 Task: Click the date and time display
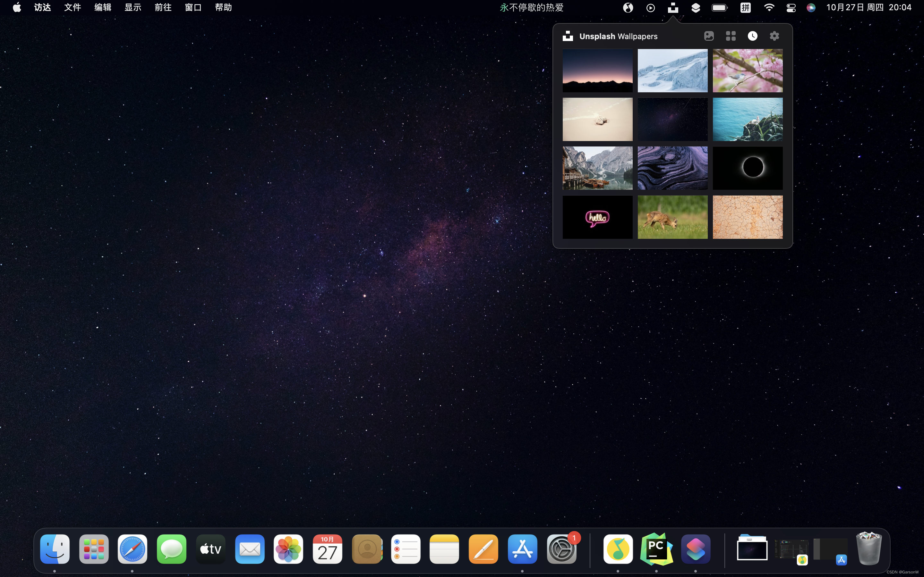point(868,8)
